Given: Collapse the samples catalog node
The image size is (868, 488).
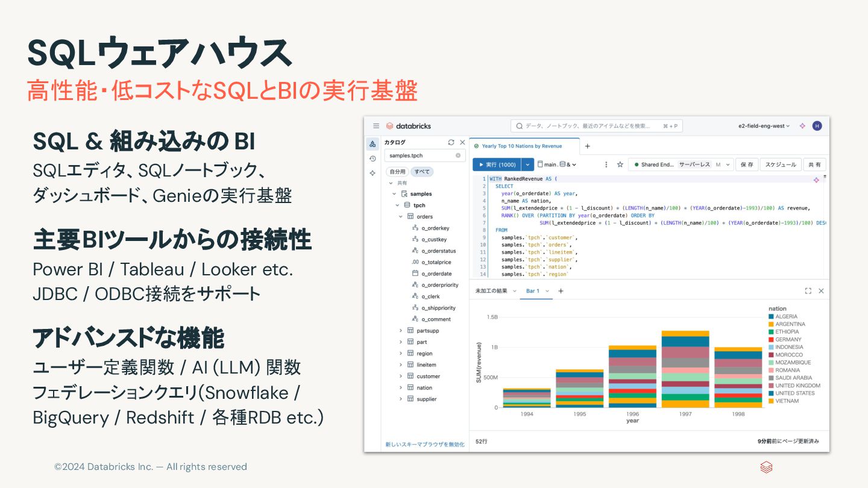Looking at the screenshot, I should coord(395,194).
